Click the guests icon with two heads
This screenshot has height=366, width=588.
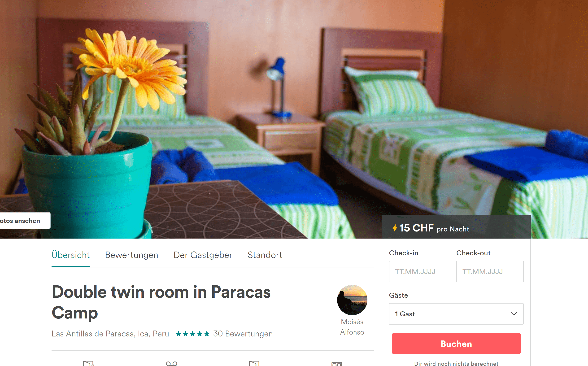click(171, 364)
